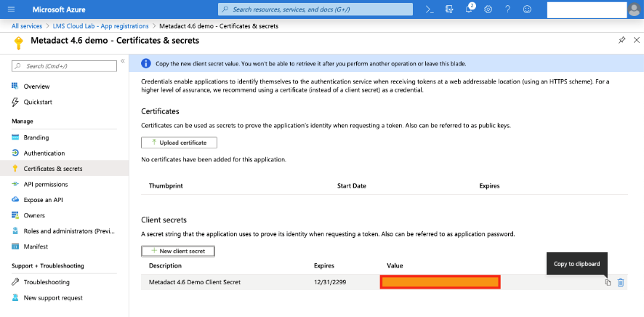644x317 pixels.
Task: Focus the sidebar Search (Cmd+/) field
Action: point(65,66)
